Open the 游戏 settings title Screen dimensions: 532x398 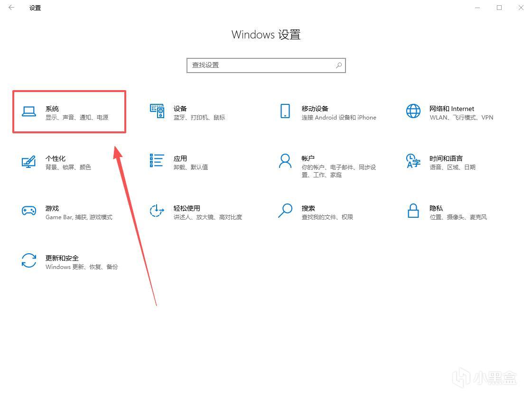tap(52, 208)
